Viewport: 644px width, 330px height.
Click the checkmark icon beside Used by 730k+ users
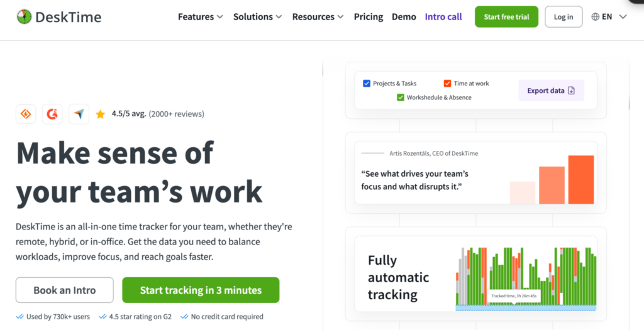click(x=19, y=317)
